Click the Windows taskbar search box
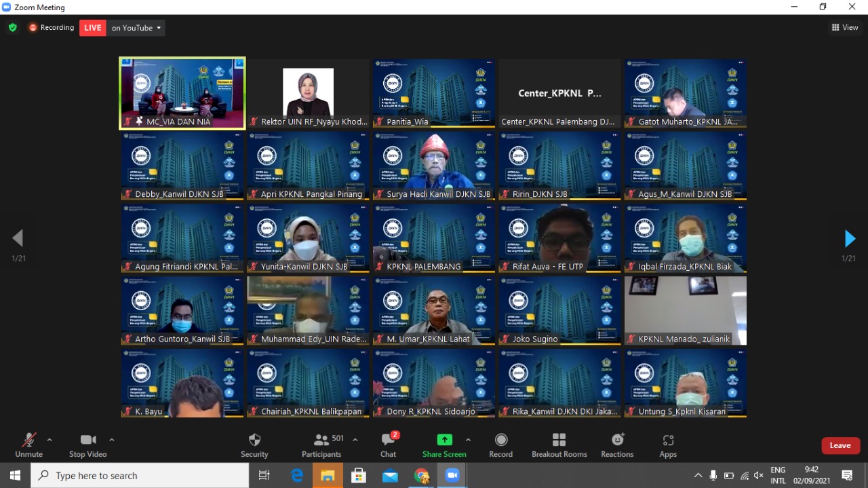Viewport: 868px width, 488px height. pos(140,476)
